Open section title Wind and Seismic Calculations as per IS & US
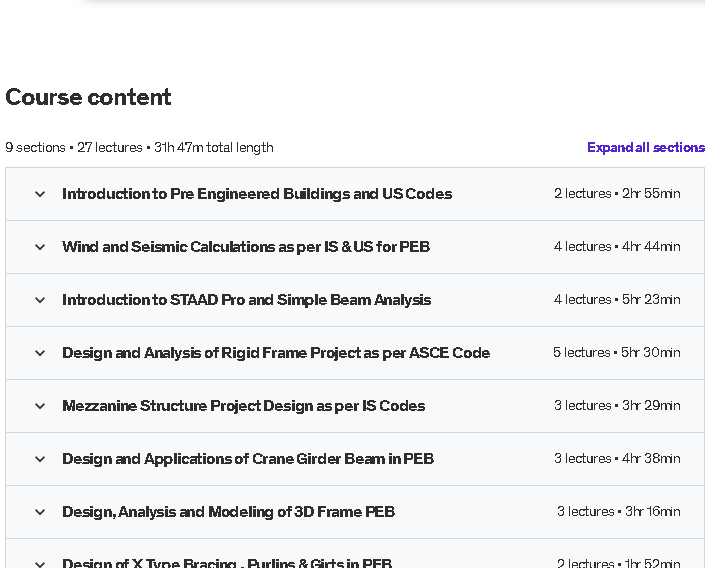 pos(246,247)
